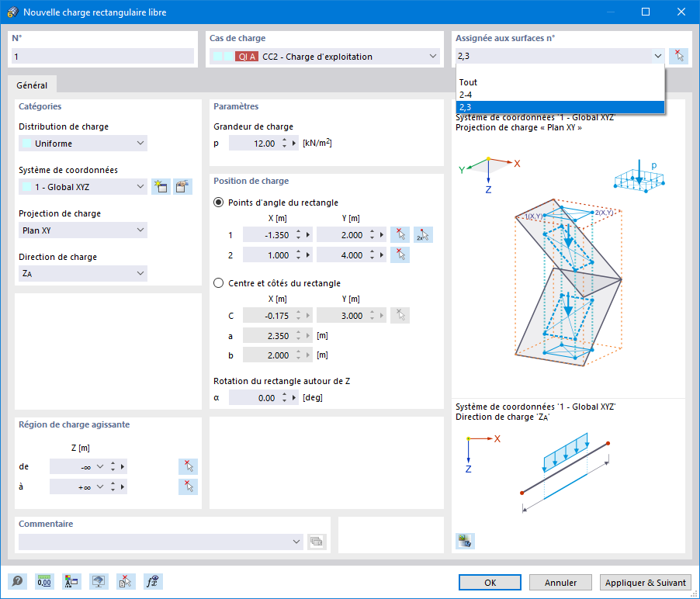Click the display properties icon in bottom toolbar
Viewport: 700px width, 599px height.
71,582
